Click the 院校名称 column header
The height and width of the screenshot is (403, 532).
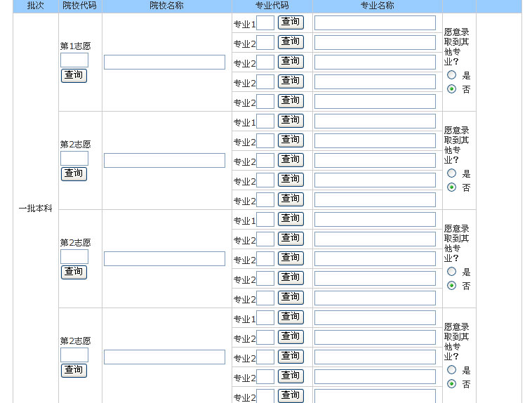coord(166,6)
